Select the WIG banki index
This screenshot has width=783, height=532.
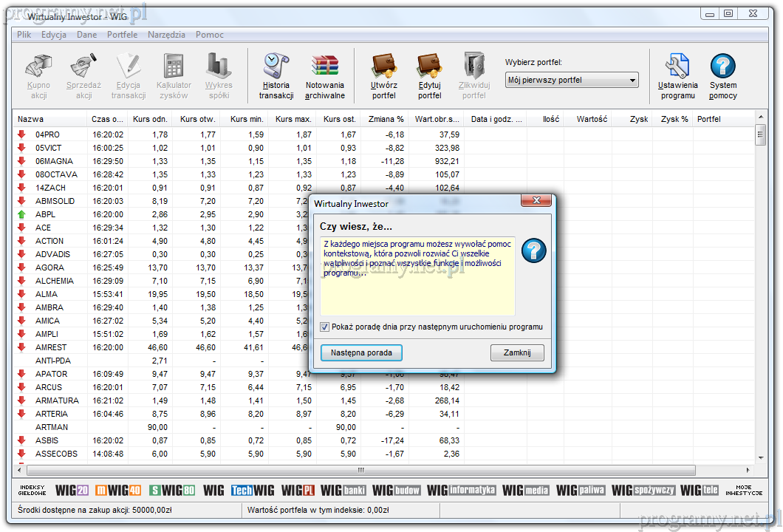tap(343, 490)
